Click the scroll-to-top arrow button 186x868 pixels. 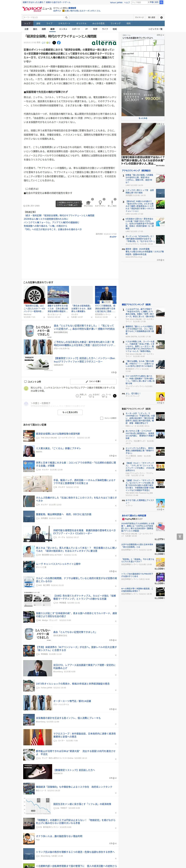click(x=180, y=536)
